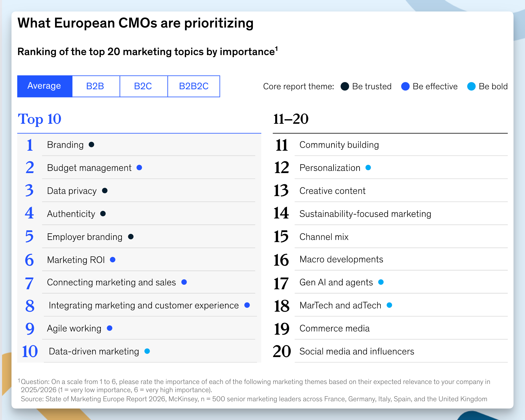
Task: Click the dot after Gen AI and agents
Action: (381, 282)
